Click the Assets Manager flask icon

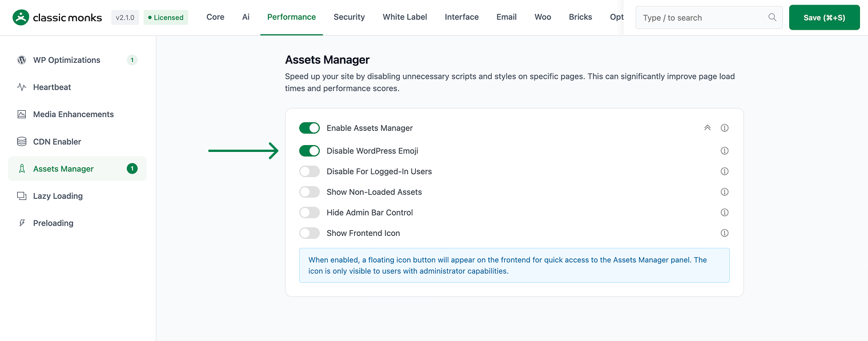click(x=22, y=169)
